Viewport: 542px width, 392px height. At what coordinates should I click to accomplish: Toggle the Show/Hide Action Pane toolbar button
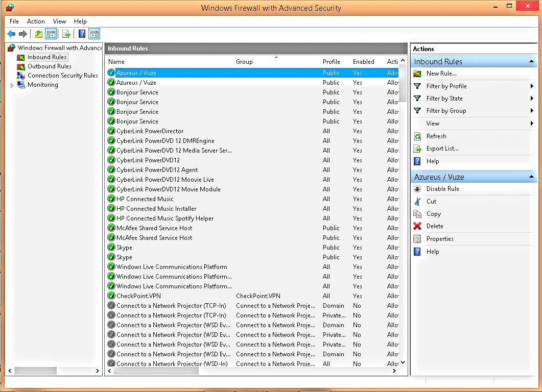click(x=95, y=34)
